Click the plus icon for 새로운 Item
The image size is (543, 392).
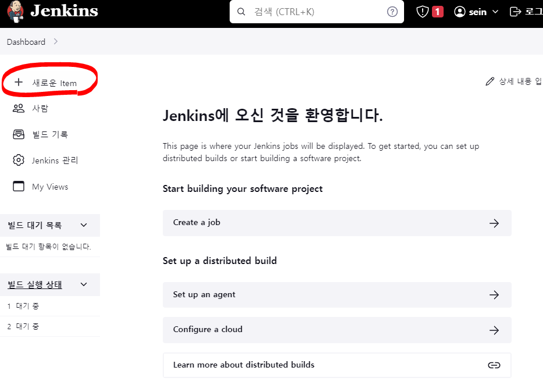pos(19,82)
